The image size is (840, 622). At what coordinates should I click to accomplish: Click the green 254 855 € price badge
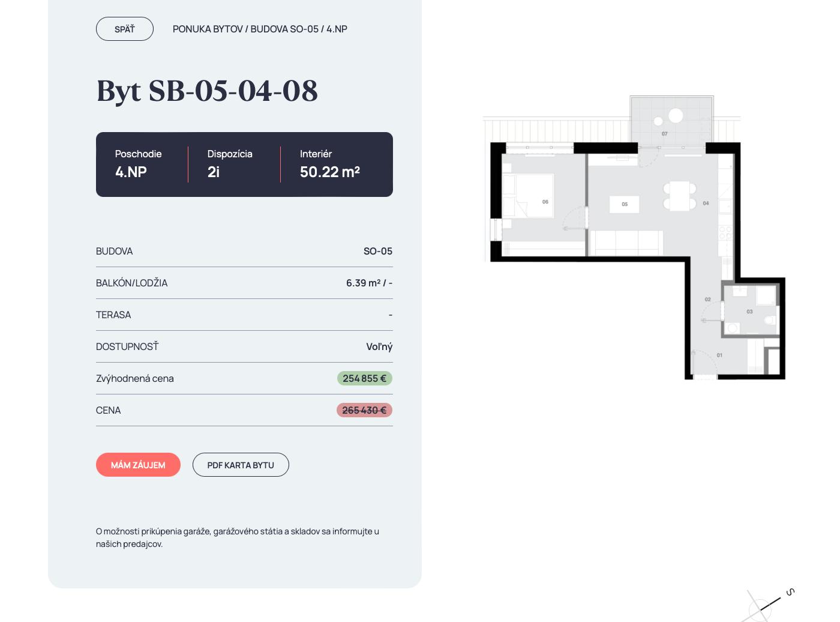[364, 378]
